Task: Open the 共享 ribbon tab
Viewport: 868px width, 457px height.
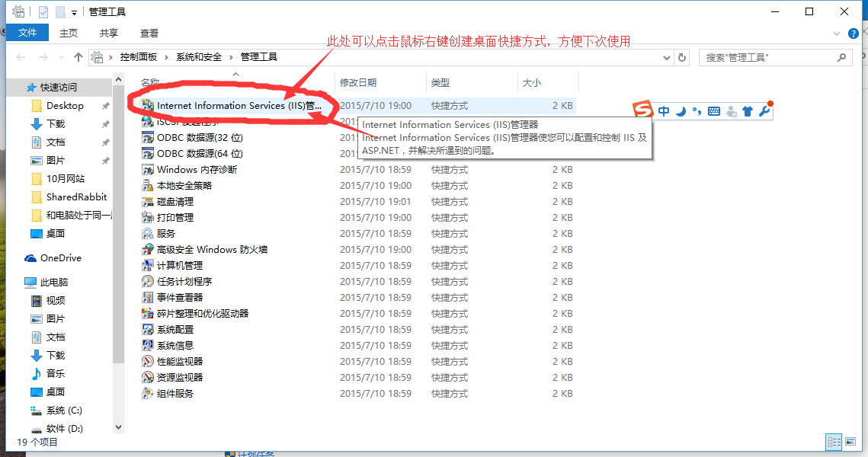Action: [109, 34]
